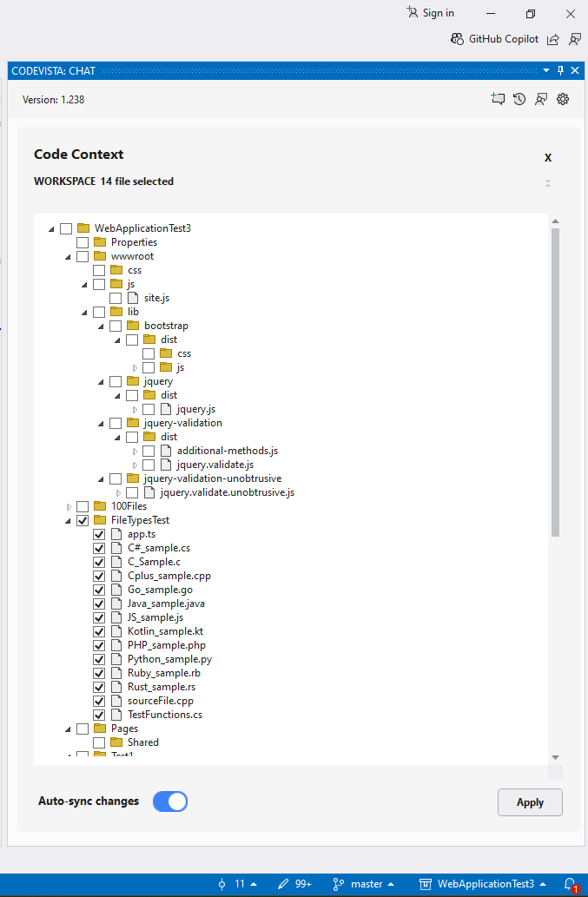Image resolution: width=588 pixels, height=897 pixels.
Task: Collapse the wwwroot folder node
Action: [x=68, y=257]
